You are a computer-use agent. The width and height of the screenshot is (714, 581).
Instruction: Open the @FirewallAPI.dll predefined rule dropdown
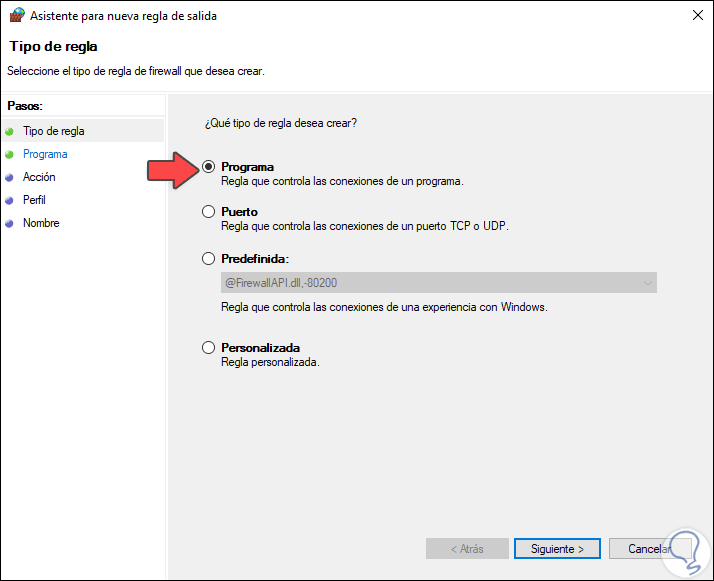[x=438, y=283]
